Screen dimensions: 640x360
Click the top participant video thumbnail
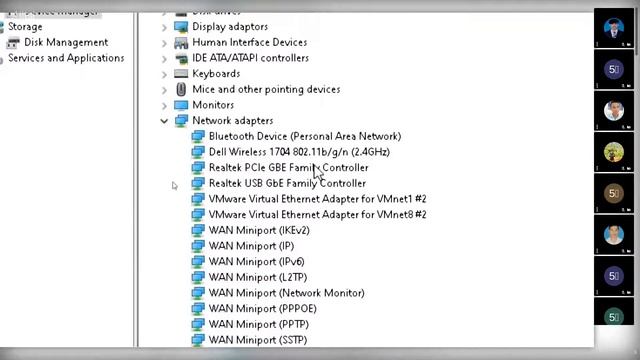tap(614, 28)
